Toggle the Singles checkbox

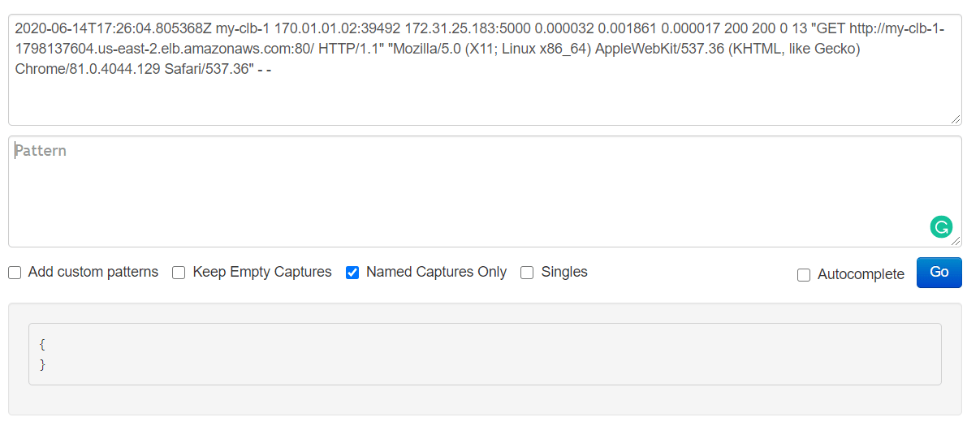pos(527,273)
